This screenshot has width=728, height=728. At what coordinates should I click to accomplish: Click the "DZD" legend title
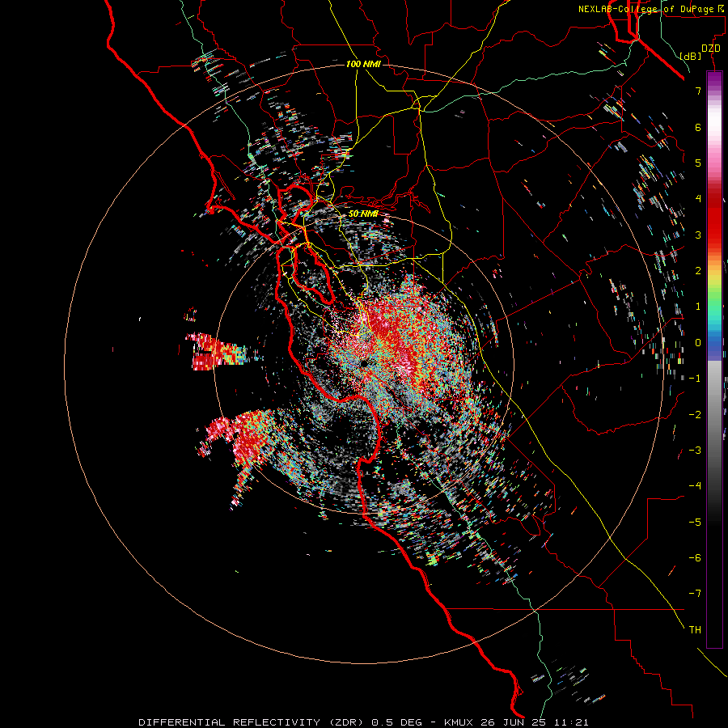click(x=711, y=49)
